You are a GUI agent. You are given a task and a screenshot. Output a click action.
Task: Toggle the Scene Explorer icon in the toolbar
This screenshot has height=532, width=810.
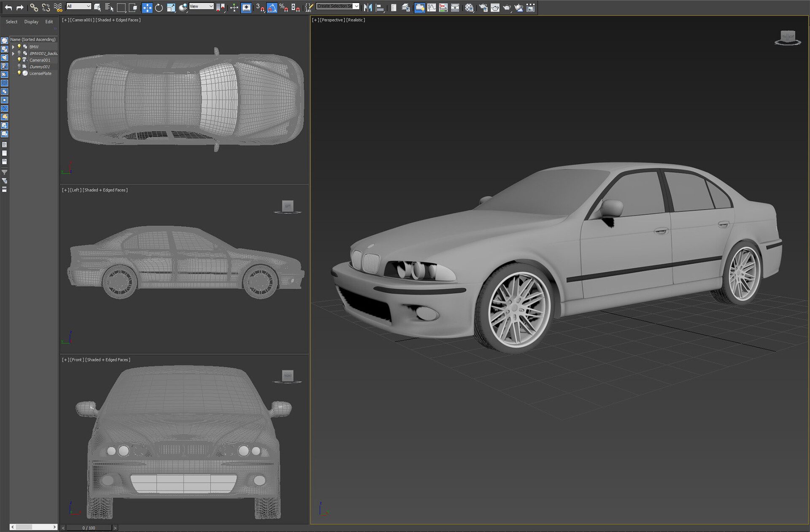[394, 8]
